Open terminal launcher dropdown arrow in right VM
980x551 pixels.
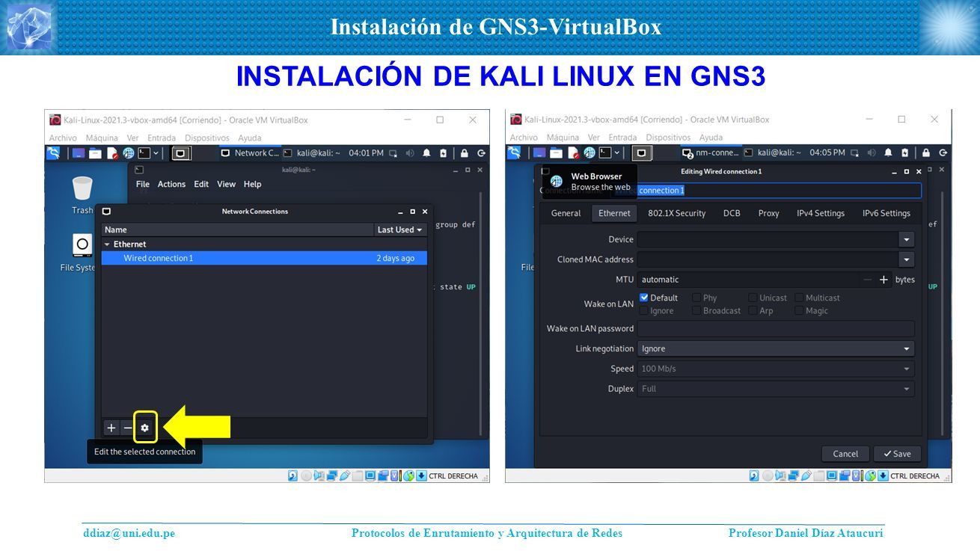coord(616,153)
